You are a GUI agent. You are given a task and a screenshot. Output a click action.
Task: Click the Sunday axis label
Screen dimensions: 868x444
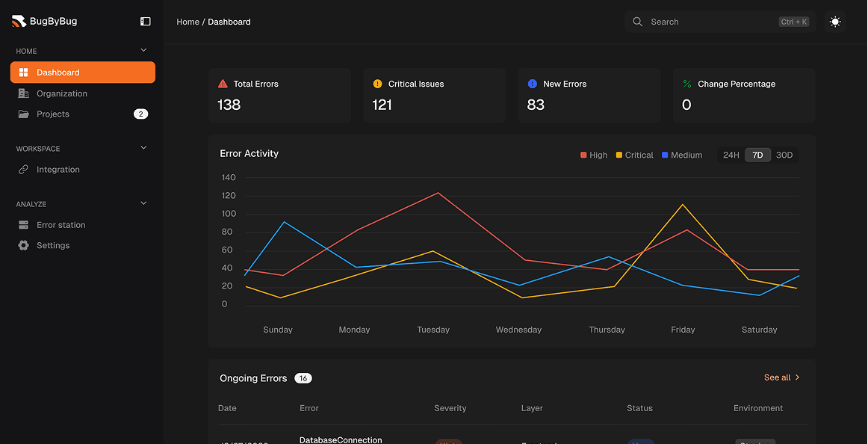(x=277, y=330)
